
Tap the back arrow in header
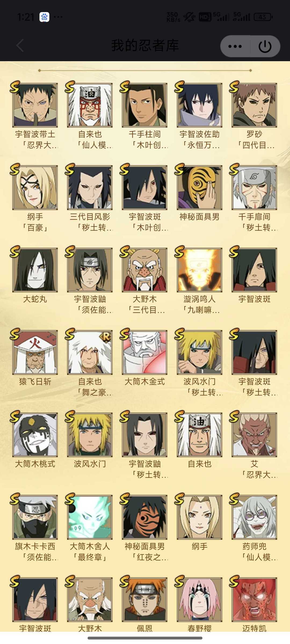(x=20, y=45)
